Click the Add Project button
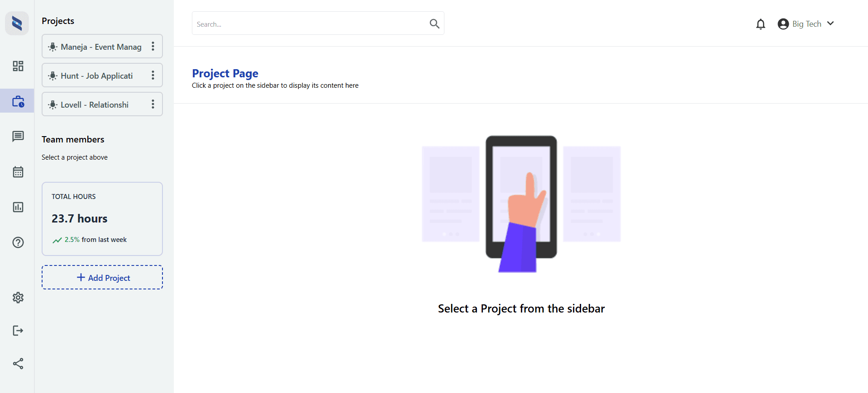This screenshot has width=868, height=393. click(102, 278)
